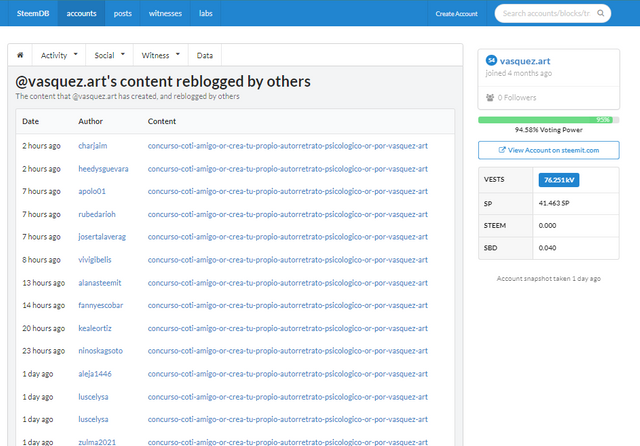640x446 pixels.
Task: Open the content link in heedysguevara's row
Action: point(288,169)
